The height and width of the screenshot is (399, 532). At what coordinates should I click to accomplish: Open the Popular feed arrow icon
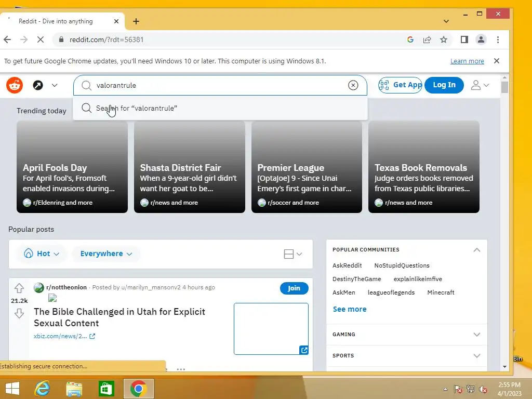(x=38, y=85)
